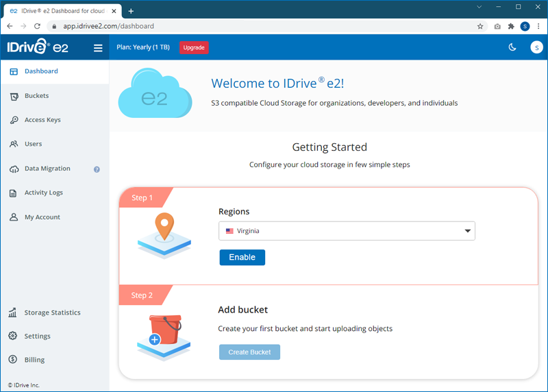Open the Settings sidebar item

pyautogui.click(x=55, y=336)
